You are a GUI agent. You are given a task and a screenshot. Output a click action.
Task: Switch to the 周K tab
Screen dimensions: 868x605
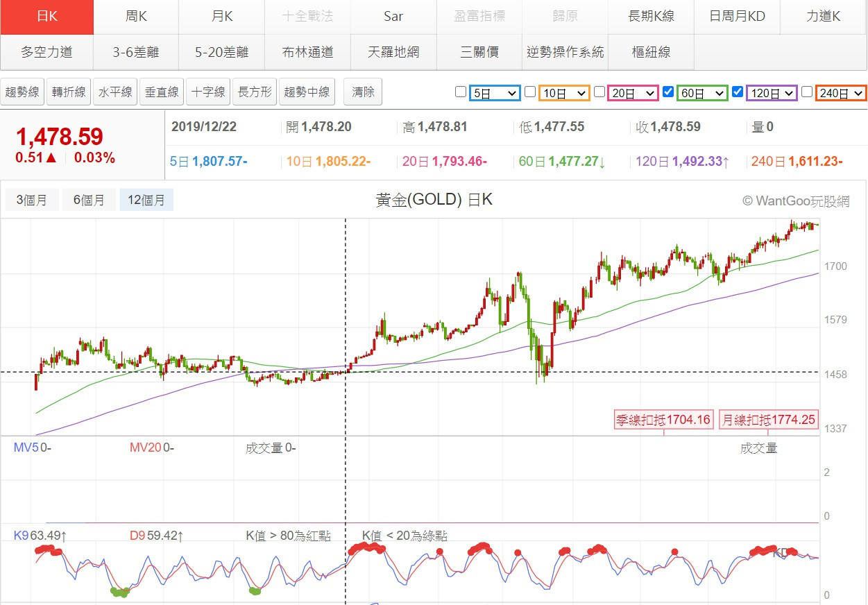click(136, 17)
